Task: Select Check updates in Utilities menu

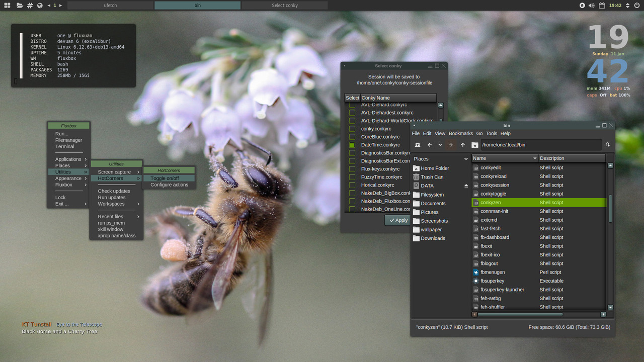Action: [x=116, y=191]
